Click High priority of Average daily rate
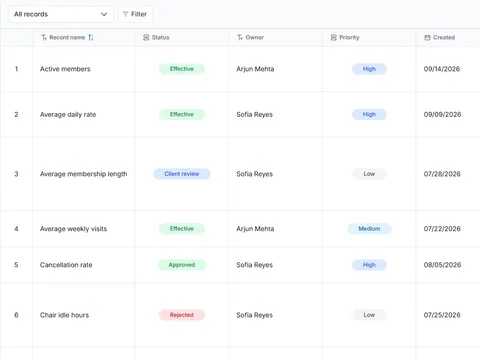The height and width of the screenshot is (360, 480). [369, 115]
